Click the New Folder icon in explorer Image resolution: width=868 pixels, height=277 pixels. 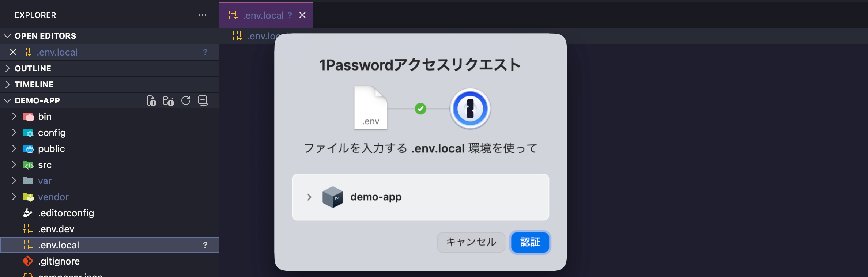coord(168,100)
